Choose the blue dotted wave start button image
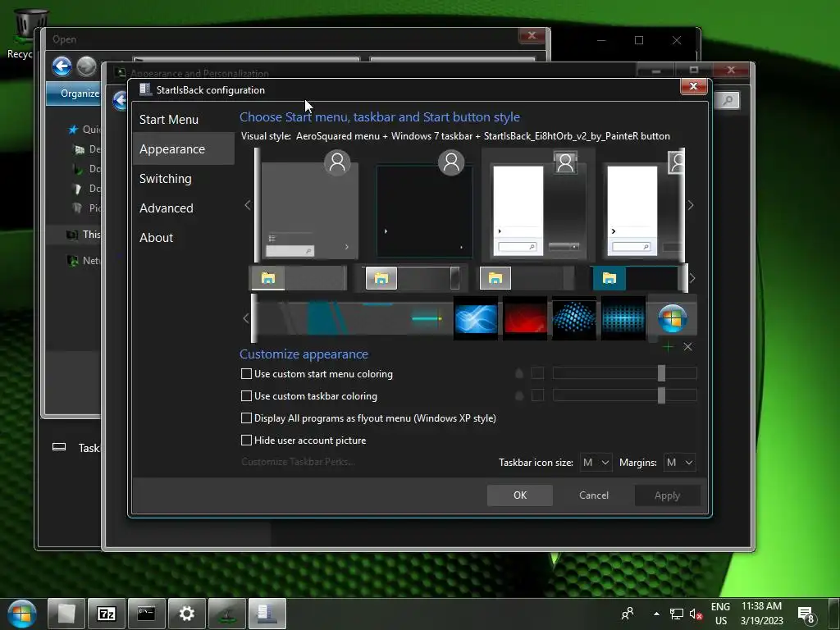 click(573, 319)
